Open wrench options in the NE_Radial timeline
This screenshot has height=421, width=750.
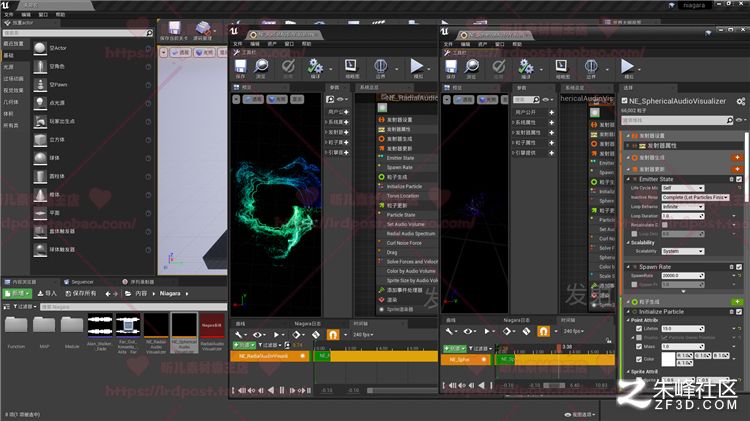(239, 334)
